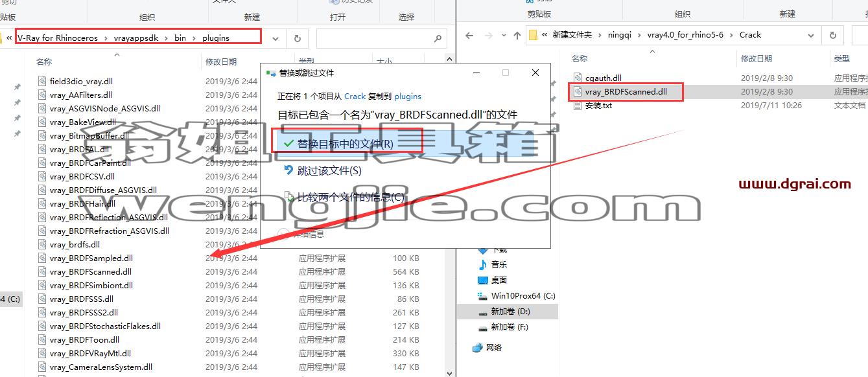Screen dimensions: 868x377
Task: Select the 音乐 music folder icon
Action: point(482,264)
